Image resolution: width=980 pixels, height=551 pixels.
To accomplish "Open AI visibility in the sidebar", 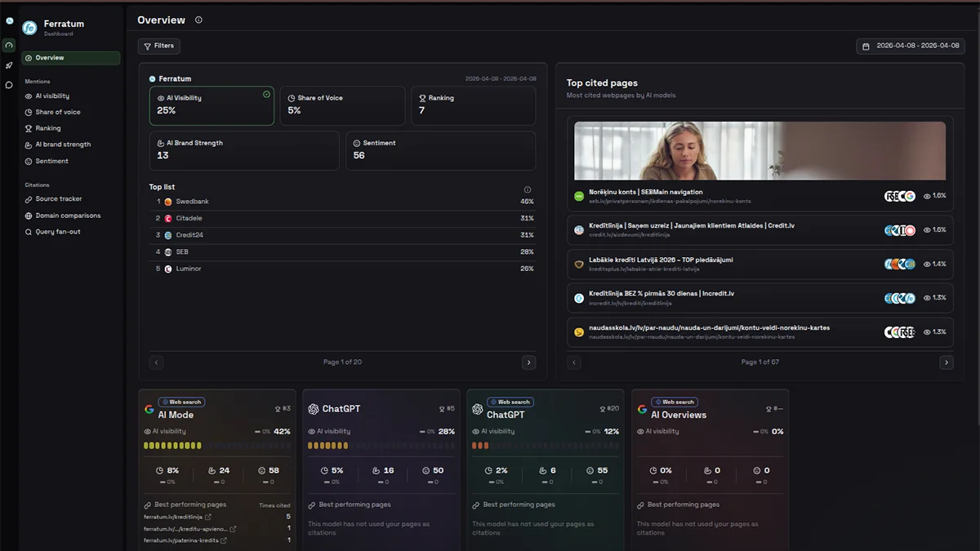I will (52, 96).
